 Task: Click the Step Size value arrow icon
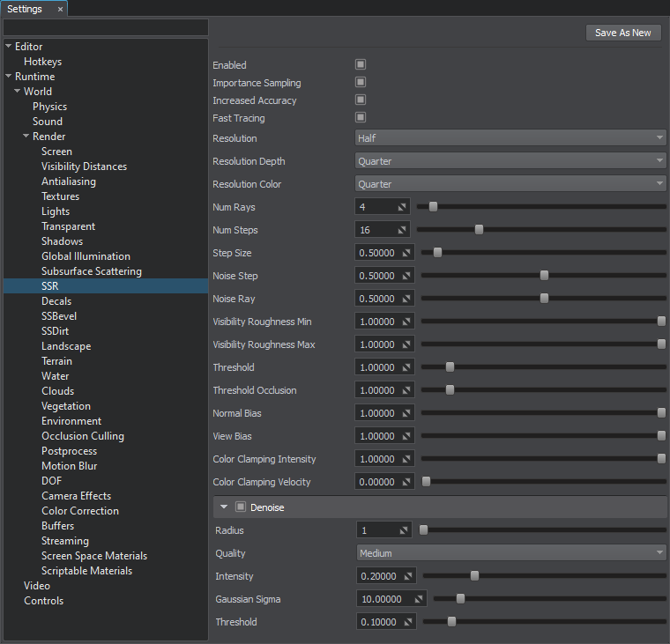tap(406, 253)
